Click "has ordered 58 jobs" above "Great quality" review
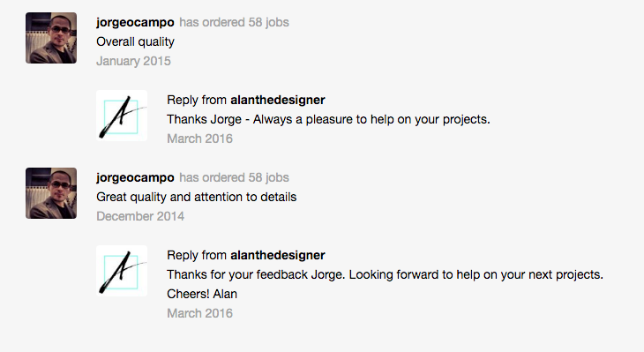Screen dimensions: 644x352 234,177
